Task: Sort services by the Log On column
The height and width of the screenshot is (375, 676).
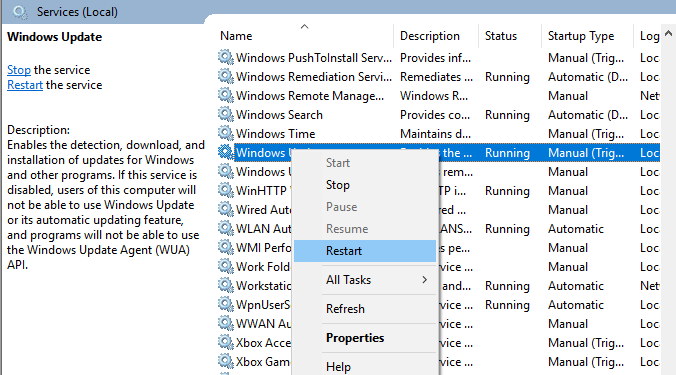Action: 647,36
